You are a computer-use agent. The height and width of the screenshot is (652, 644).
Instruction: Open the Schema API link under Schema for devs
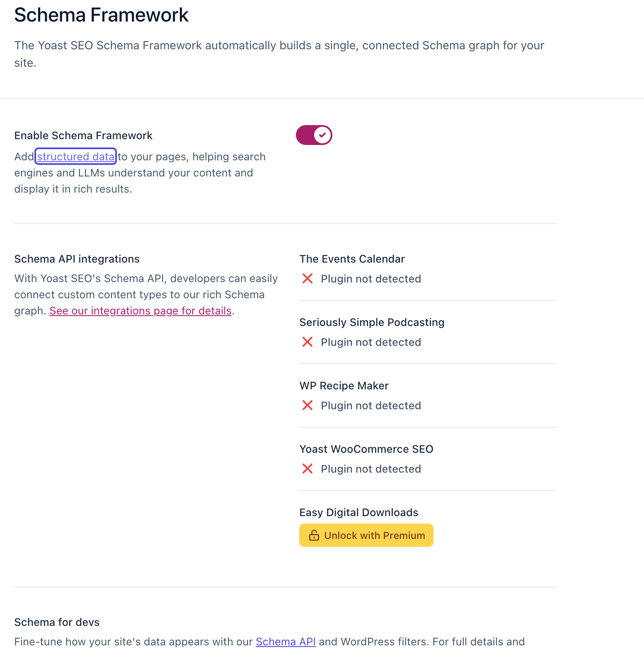tap(285, 641)
